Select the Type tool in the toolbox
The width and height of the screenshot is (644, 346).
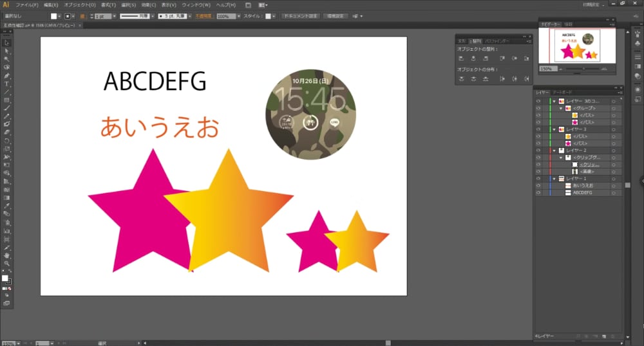(7, 84)
